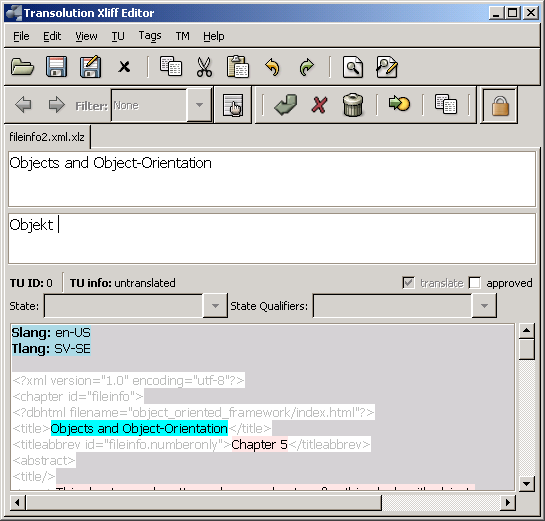Open the Tags menu
The width and height of the screenshot is (545, 521).
[150, 36]
